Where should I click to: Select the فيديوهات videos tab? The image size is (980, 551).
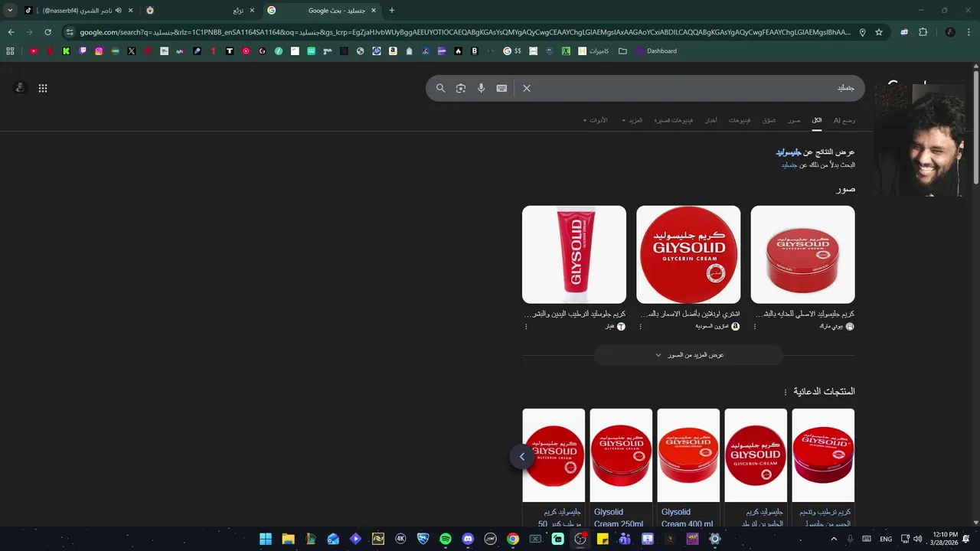click(x=740, y=120)
